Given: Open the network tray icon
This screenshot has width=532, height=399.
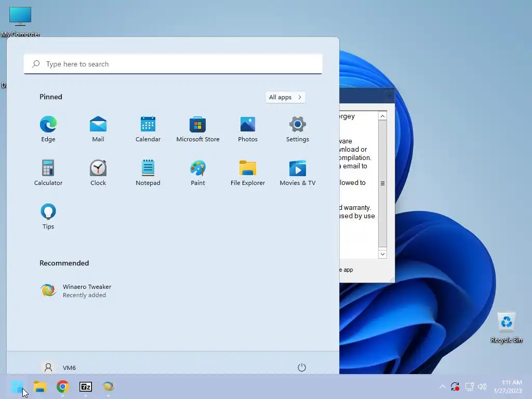Looking at the screenshot, I should click(469, 387).
